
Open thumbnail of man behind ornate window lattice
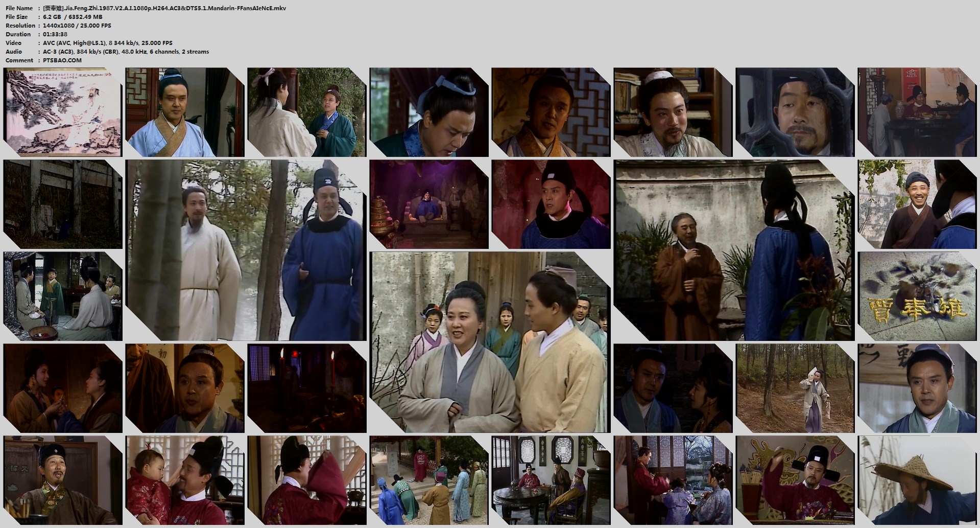[x=795, y=112]
